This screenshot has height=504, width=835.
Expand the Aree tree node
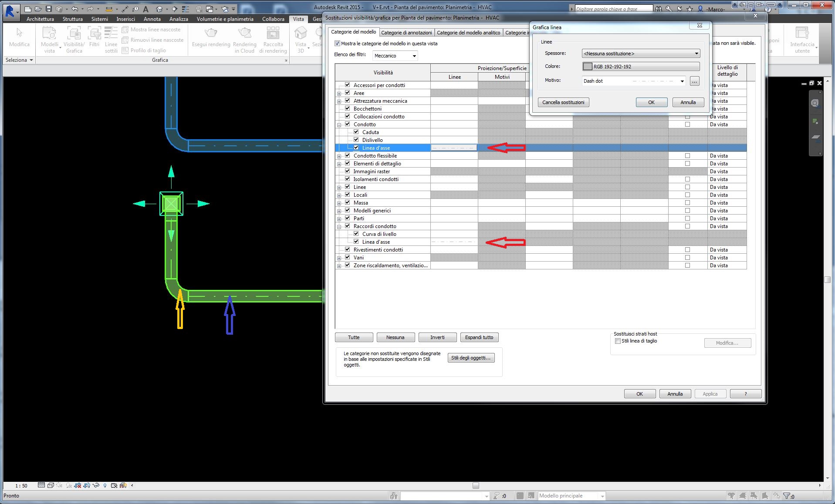click(339, 94)
